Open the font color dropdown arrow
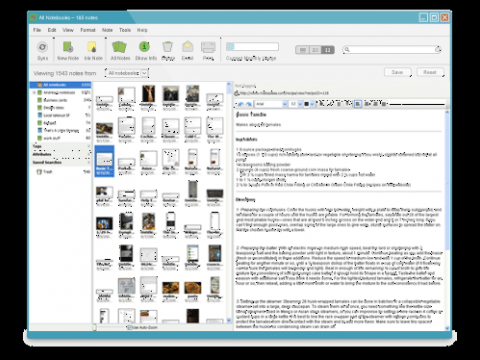Image resolution: width=480 pixels, height=360 pixels. (x=312, y=104)
